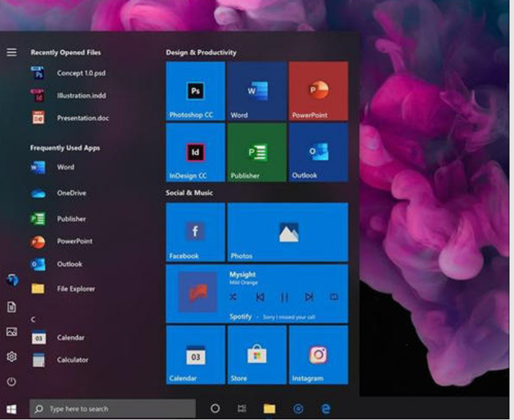Click the Social & Music group title
Screen dimensions: 514x420
click(x=189, y=193)
